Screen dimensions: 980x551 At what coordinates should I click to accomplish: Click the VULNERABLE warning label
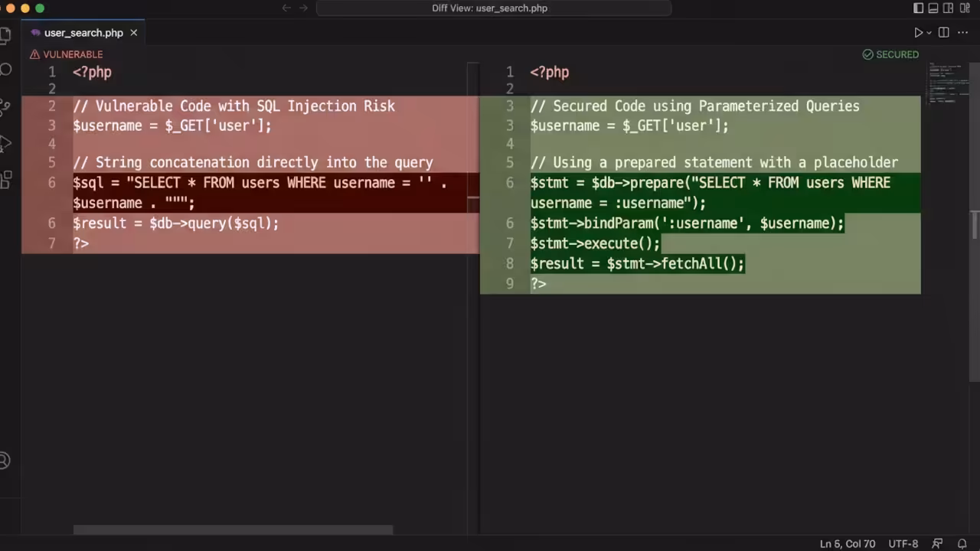tap(73, 54)
